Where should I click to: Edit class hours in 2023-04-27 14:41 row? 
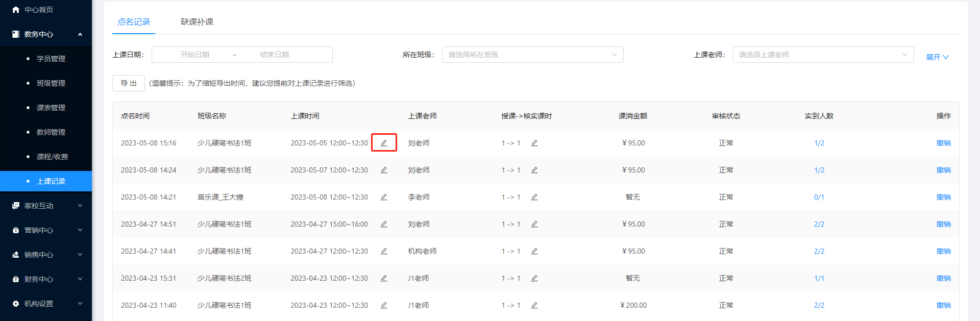(x=534, y=251)
